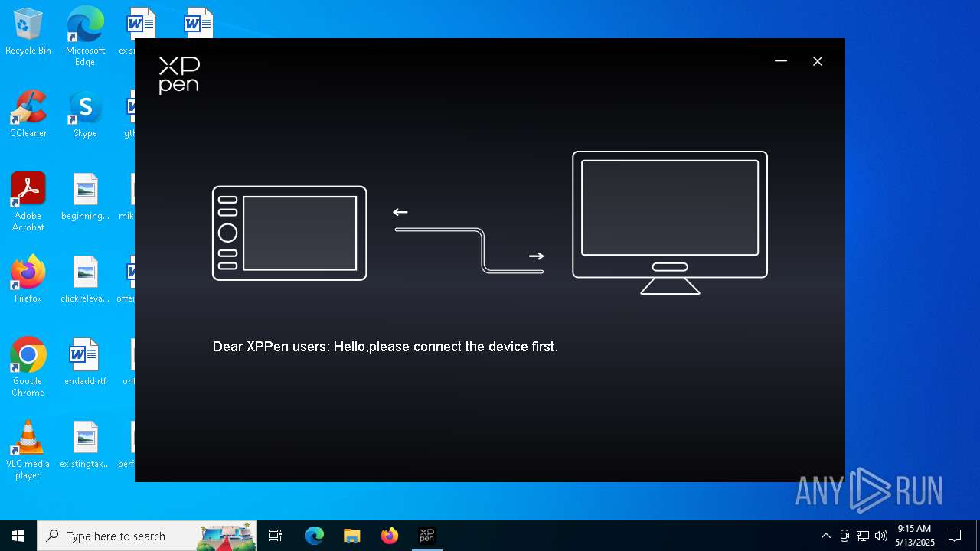Screen dimensions: 980x551
Task: Select the existingtak... image file on desktop
Action: coord(85,445)
